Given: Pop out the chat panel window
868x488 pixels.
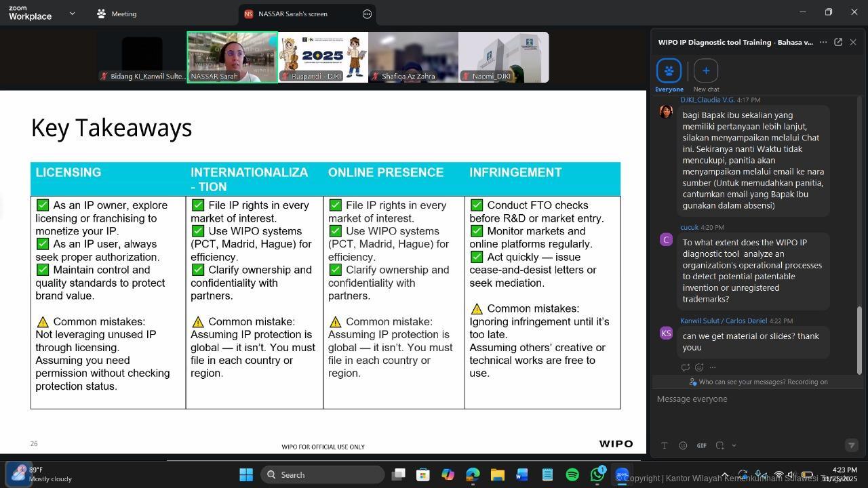Looking at the screenshot, I should coord(838,42).
